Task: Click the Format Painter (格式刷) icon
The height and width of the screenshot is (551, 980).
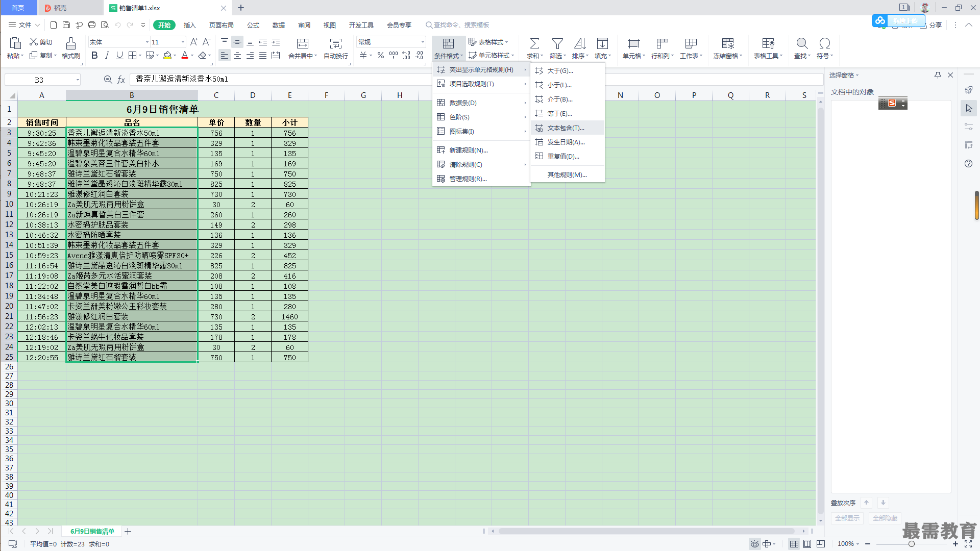Action: click(71, 43)
